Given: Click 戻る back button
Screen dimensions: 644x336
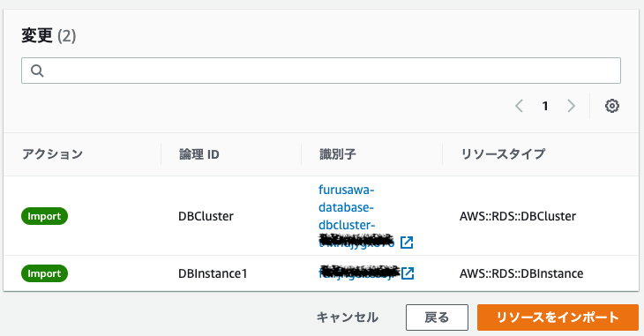Looking at the screenshot, I should click(x=437, y=317).
